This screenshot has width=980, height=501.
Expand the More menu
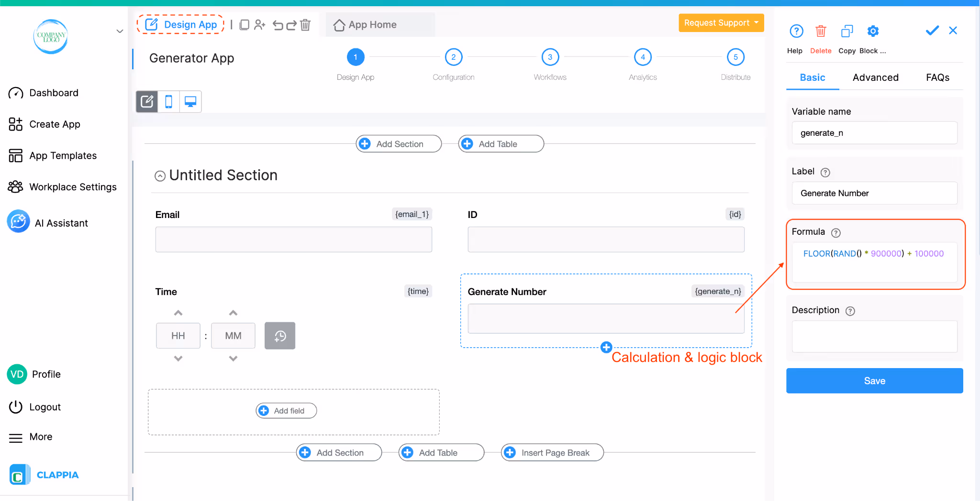tap(31, 437)
